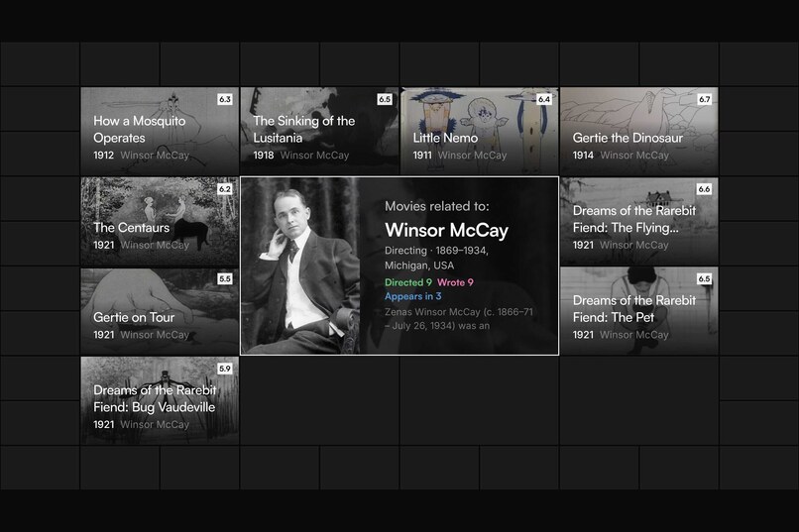799x532 pixels.
Task: Click the 6.2 rating badge
Action: (225, 189)
